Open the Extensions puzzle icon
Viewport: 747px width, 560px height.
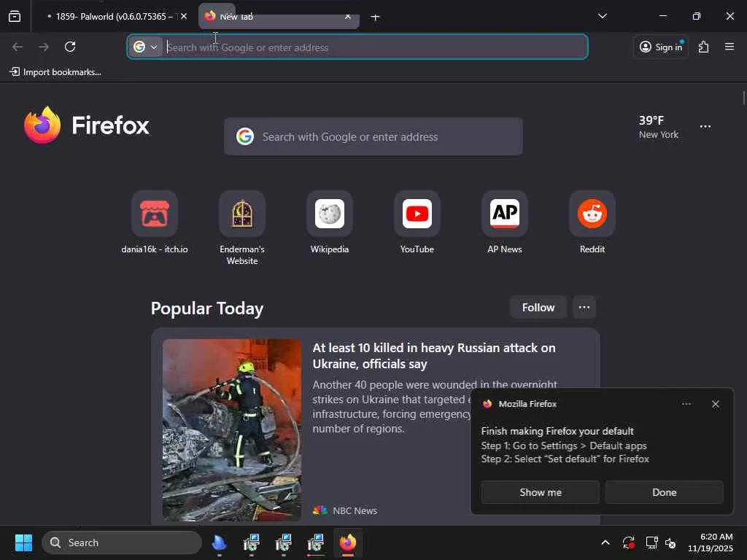point(704,47)
